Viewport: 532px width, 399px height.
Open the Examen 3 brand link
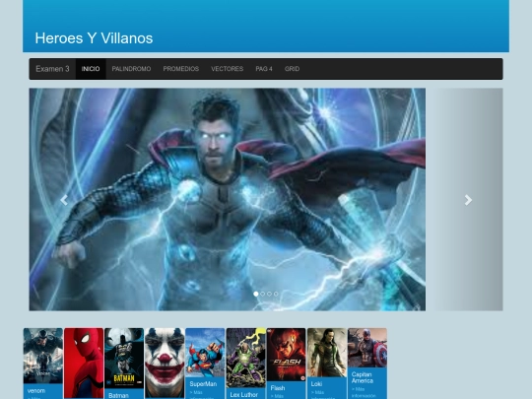[52, 69]
